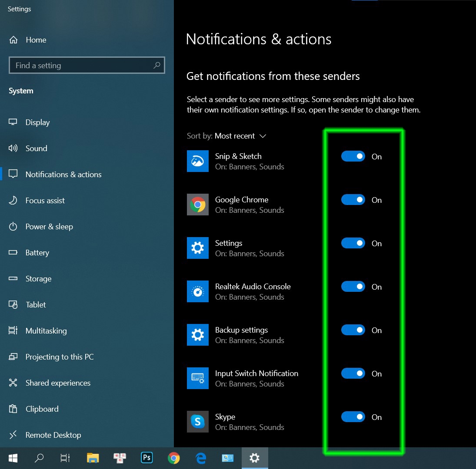Select Multitasking in the sidebar
Viewport: 476px width, 469px height.
[46, 331]
